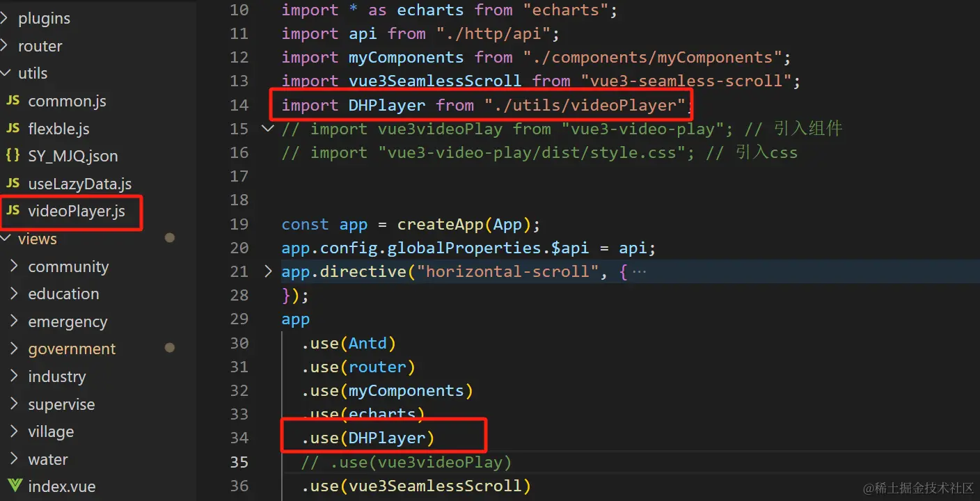Select the government folder label
The image size is (980, 501).
click(72, 349)
